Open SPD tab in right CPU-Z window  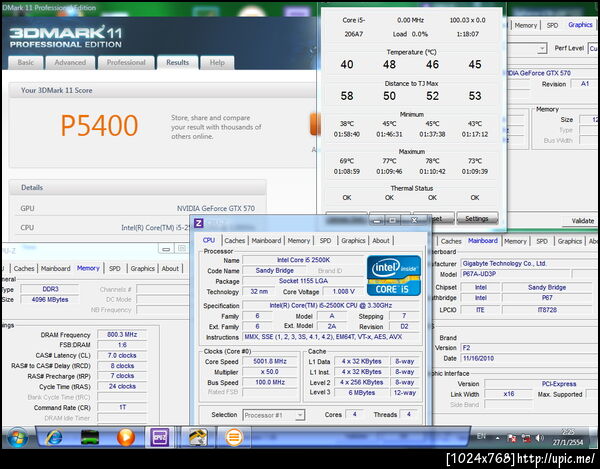(542, 241)
